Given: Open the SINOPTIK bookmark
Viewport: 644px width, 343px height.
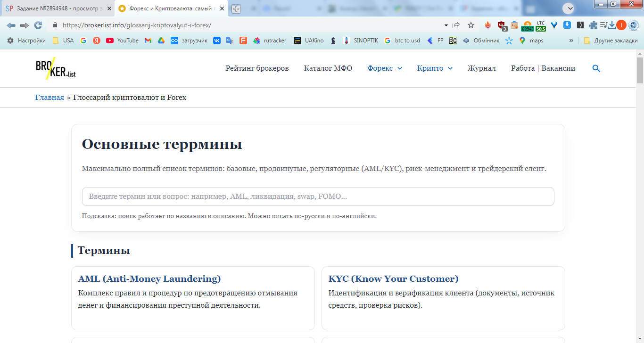Looking at the screenshot, I should point(361,41).
